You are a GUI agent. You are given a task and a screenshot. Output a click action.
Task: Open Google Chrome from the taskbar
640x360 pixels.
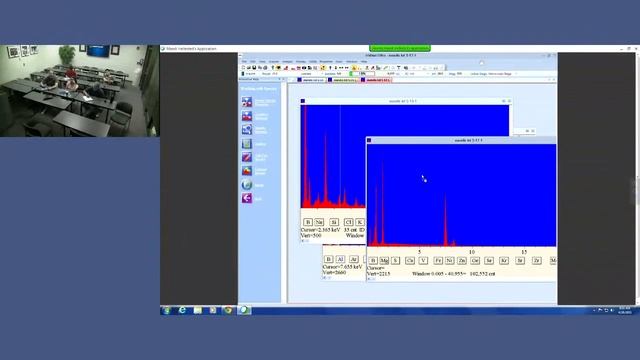228,311
